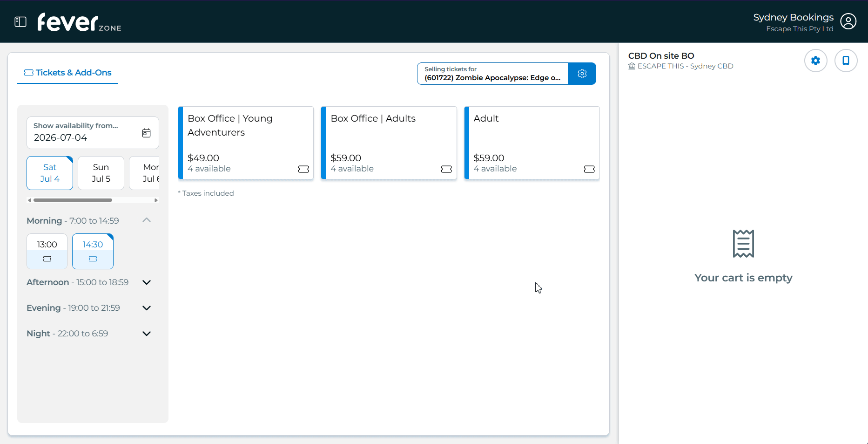Viewport: 868px width, 444px height.
Task: Add Box Office Adults ticket
Action: click(389, 143)
